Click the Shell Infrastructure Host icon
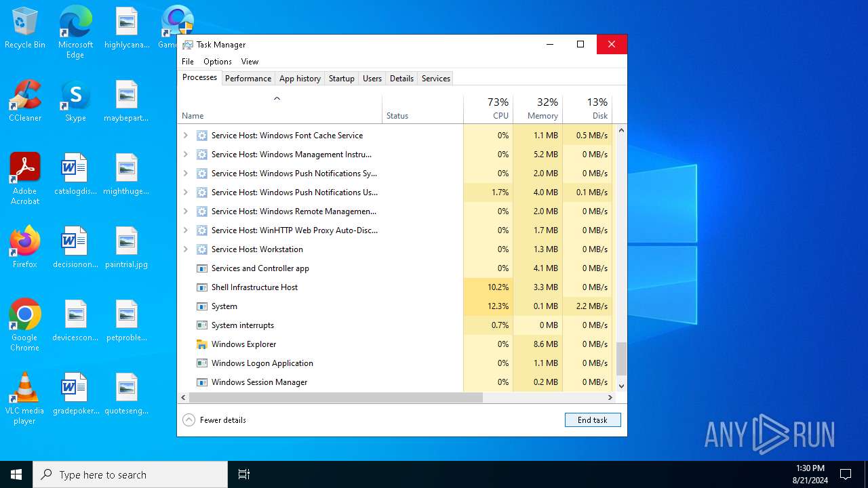868x488 pixels. [201, 287]
